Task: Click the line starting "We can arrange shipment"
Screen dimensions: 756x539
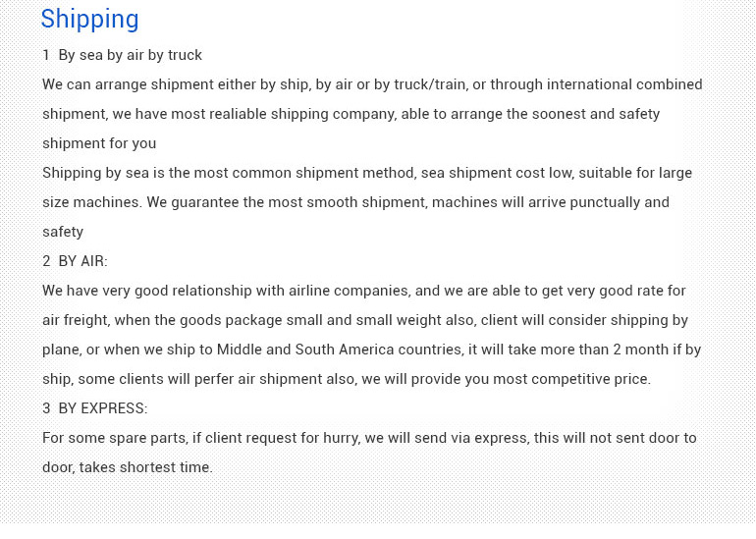Action: tap(371, 84)
